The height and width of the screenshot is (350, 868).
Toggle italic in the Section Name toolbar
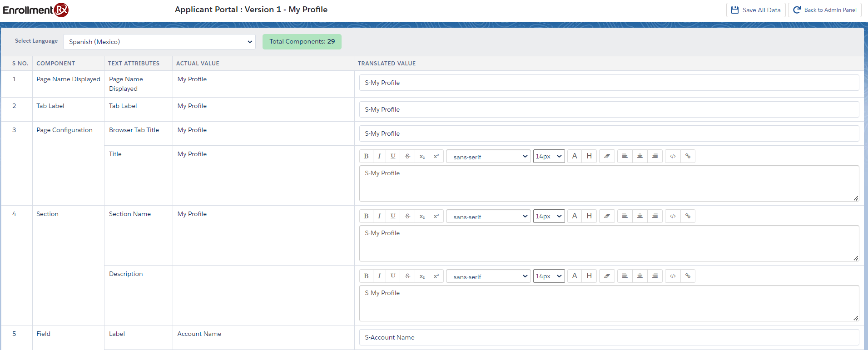pyautogui.click(x=379, y=216)
